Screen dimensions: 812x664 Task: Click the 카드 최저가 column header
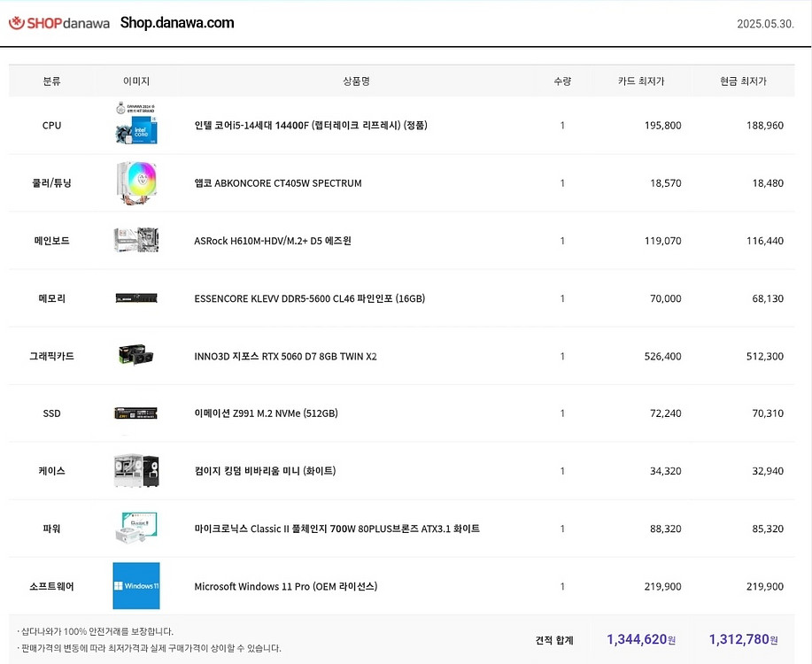(641, 81)
